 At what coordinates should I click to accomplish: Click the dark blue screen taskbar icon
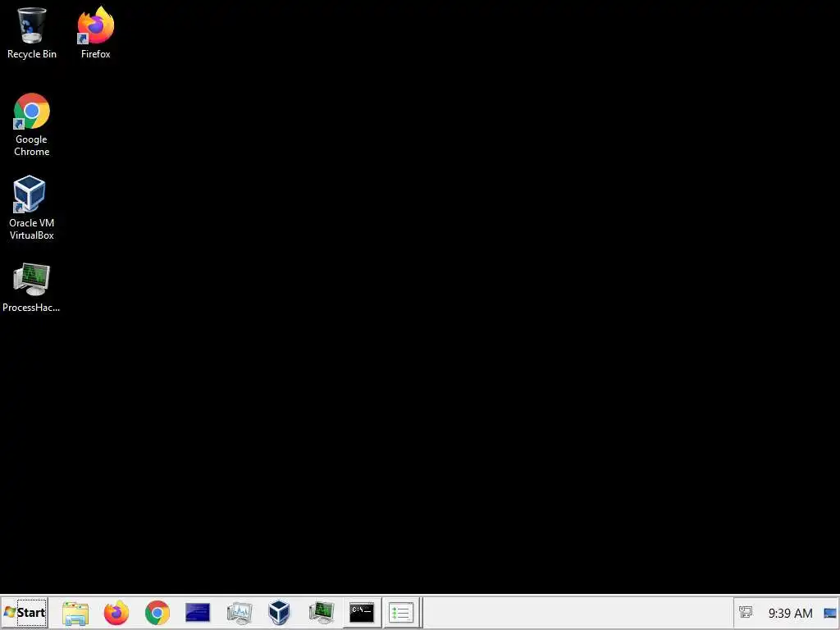[x=198, y=612]
